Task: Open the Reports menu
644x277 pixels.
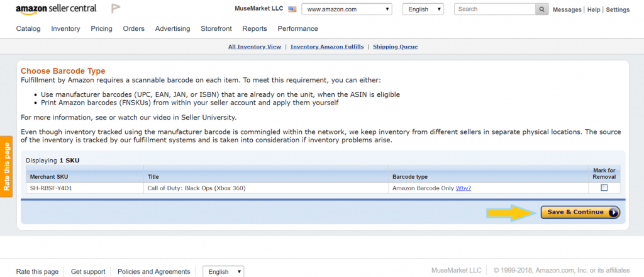Action: [x=255, y=28]
